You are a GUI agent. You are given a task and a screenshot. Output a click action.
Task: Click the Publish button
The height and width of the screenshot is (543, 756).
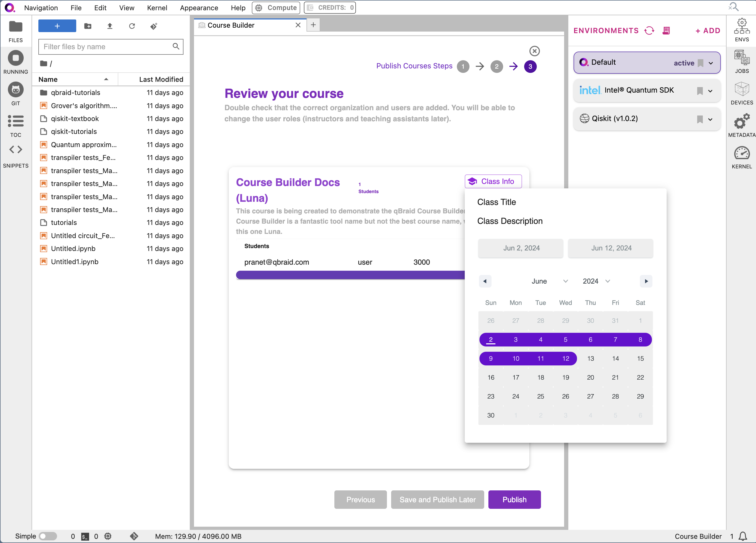514,499
